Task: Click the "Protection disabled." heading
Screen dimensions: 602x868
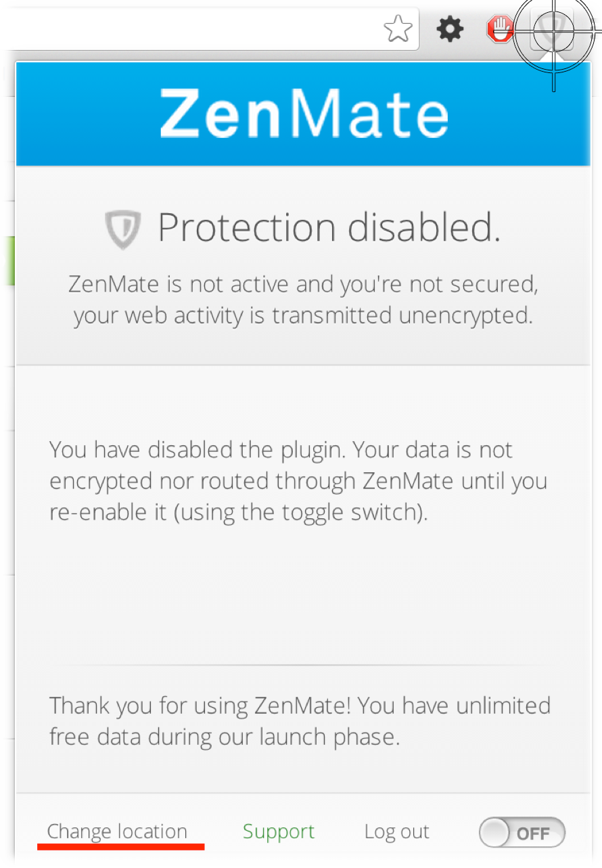Action: 329,228
